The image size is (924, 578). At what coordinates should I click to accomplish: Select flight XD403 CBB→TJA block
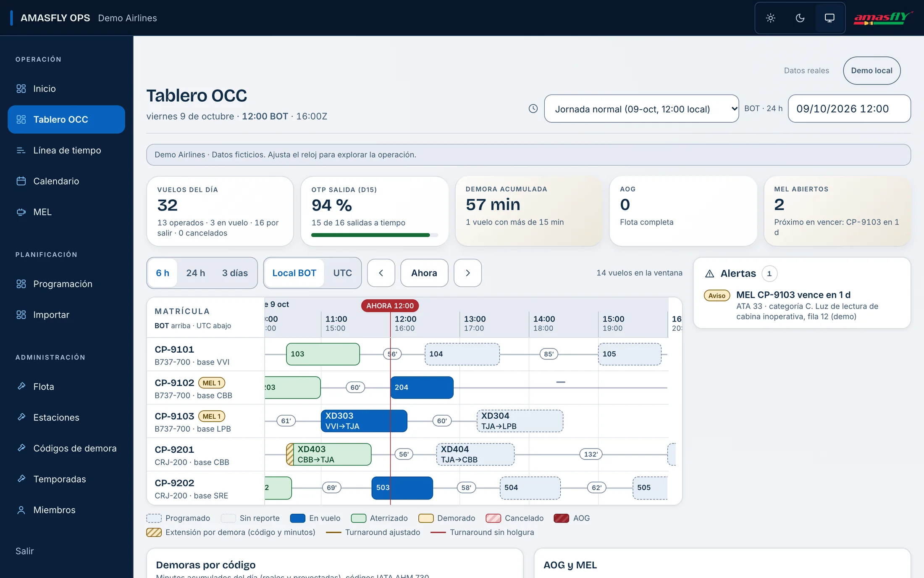tap(329, 454)
